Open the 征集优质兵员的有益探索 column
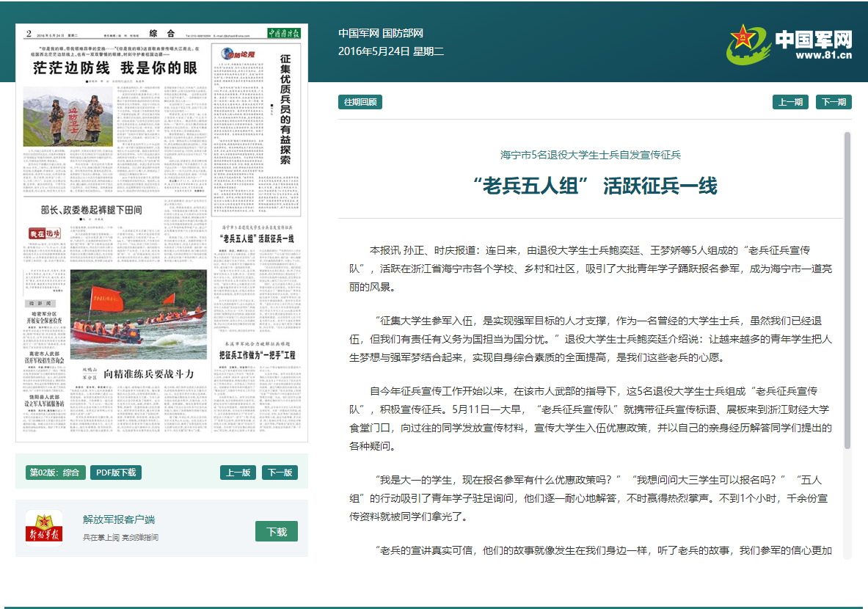Viewport: 868px width, 609px height. point(285,109)
